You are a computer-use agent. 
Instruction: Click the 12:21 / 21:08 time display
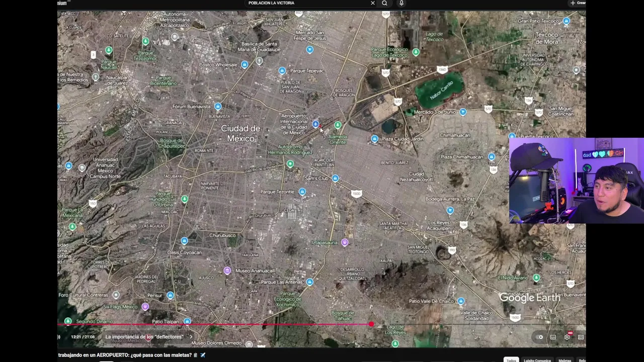pyautogui.click(x=83, y=337)
